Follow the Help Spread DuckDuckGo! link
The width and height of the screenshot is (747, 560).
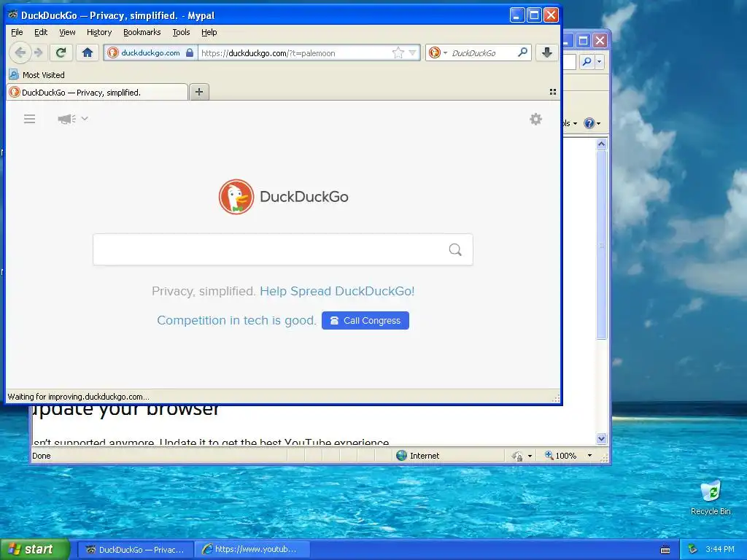tap(337, 291)
